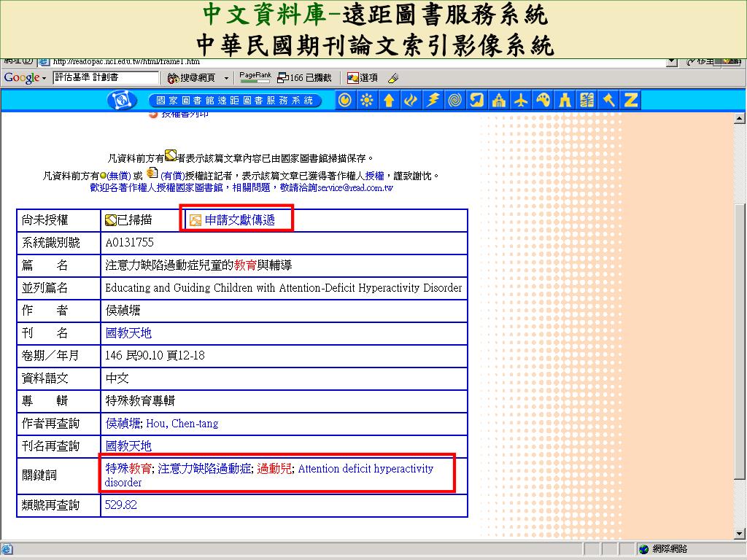Click the Google toolbar highlighter icon
Viewport: 747px width, 560px height.
(393, 77)
